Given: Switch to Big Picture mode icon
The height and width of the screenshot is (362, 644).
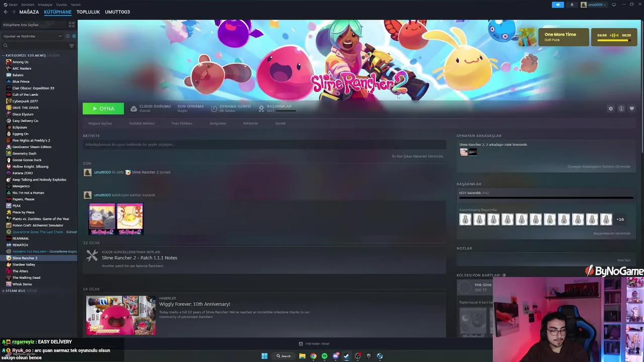Looking at the screenshot, I should tap(613, 5).
